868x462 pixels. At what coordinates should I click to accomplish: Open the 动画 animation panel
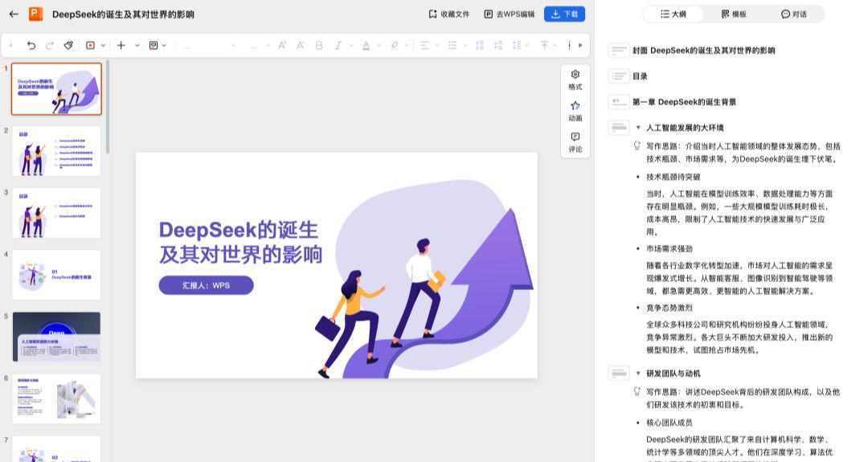(575, 111)
